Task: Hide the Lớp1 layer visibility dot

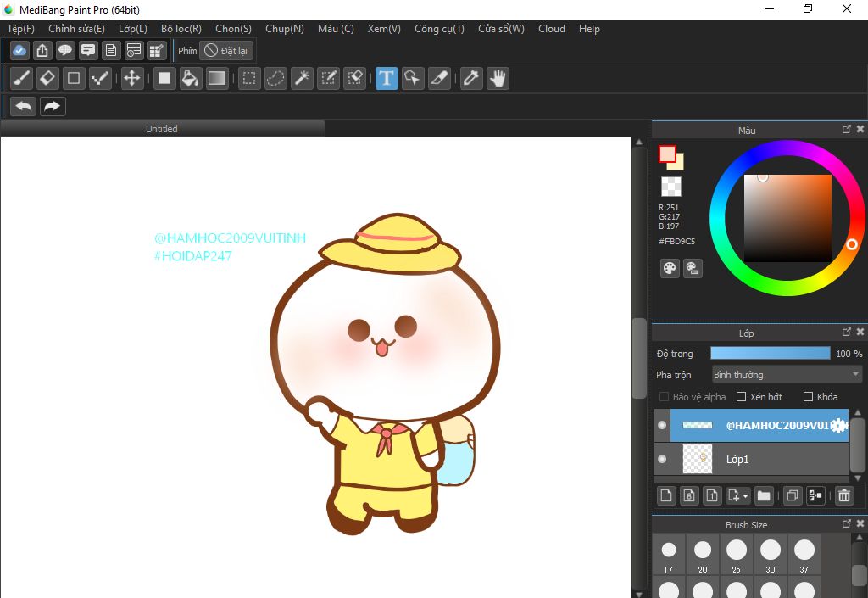Action: coord(662,459)
